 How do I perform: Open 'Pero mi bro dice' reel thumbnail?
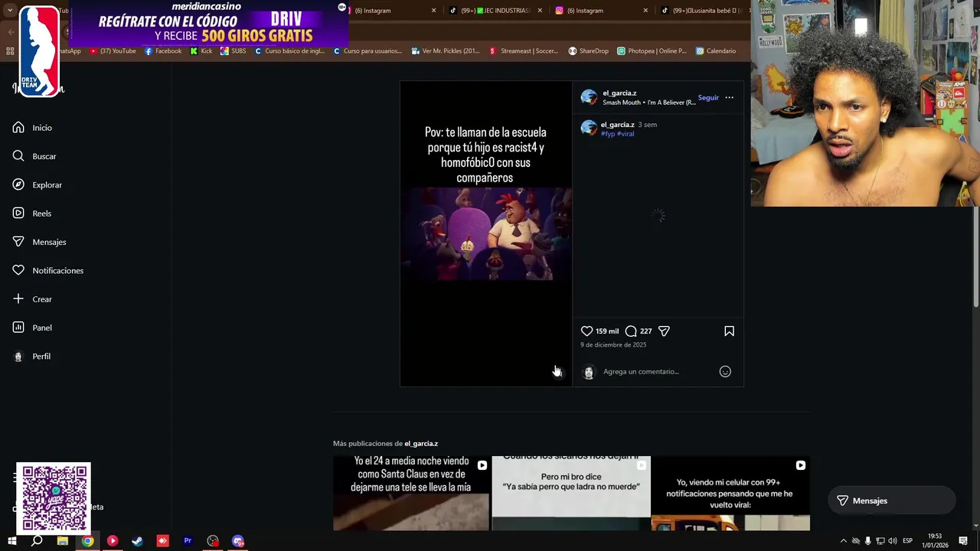[571, 494]
